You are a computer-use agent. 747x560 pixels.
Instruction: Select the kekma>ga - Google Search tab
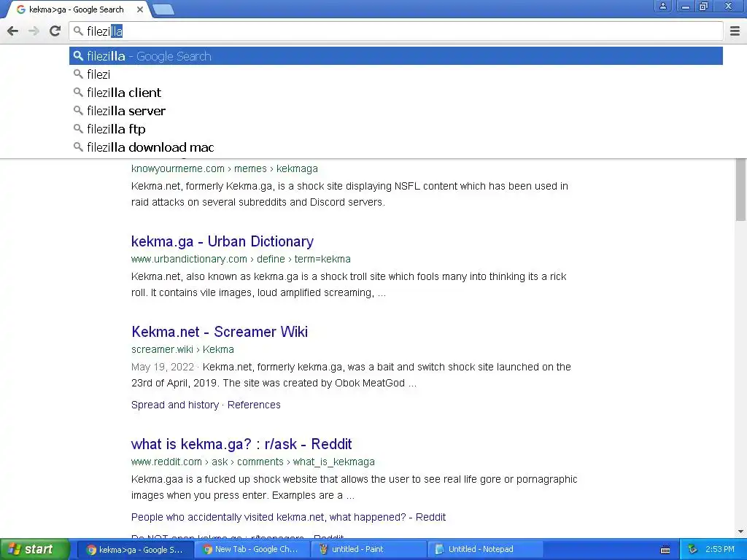tap(76, 9)
